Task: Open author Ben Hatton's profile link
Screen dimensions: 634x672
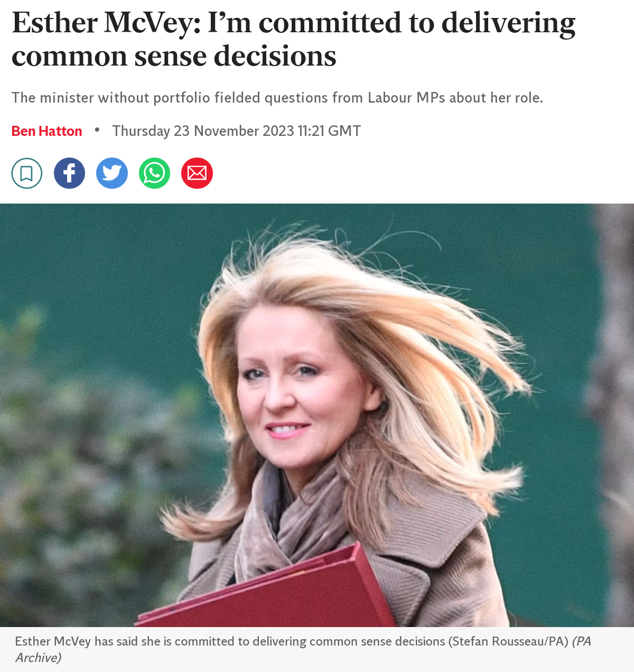Action: 47,131
